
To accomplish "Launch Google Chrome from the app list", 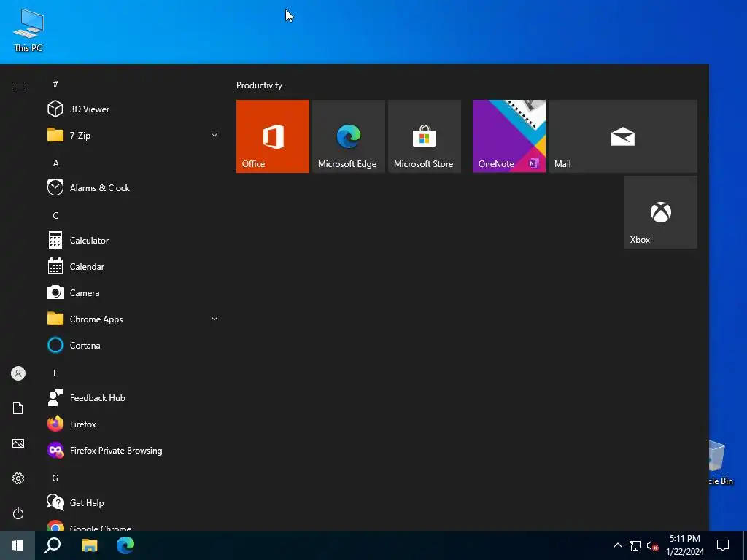I will (133, 524).
